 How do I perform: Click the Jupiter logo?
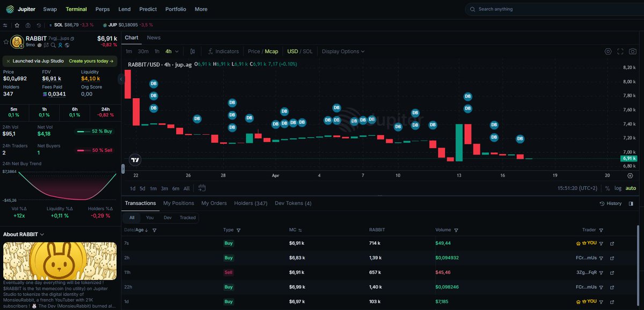[x=10, y=9]
